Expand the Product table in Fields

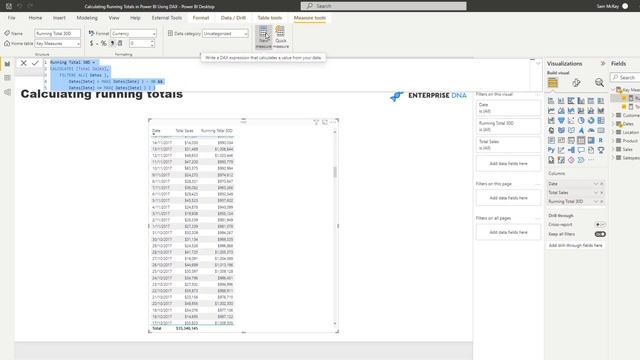click(613, 141)
